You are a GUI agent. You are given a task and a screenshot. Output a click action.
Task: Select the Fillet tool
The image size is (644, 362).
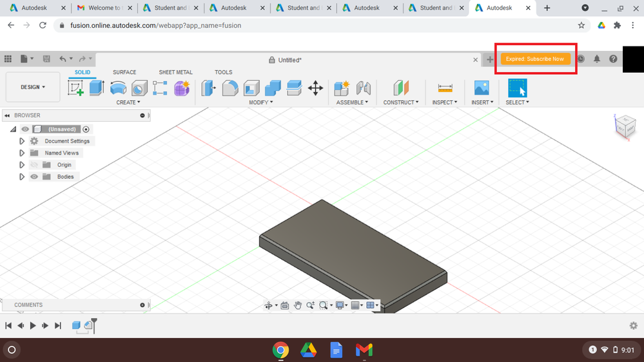[230, 88]
